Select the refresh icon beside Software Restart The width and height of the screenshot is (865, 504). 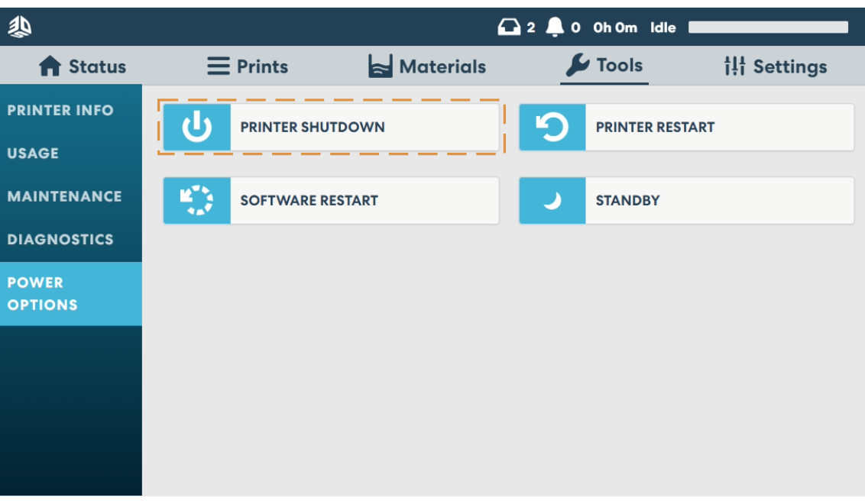pyautogui.click(x=197, y=200)
